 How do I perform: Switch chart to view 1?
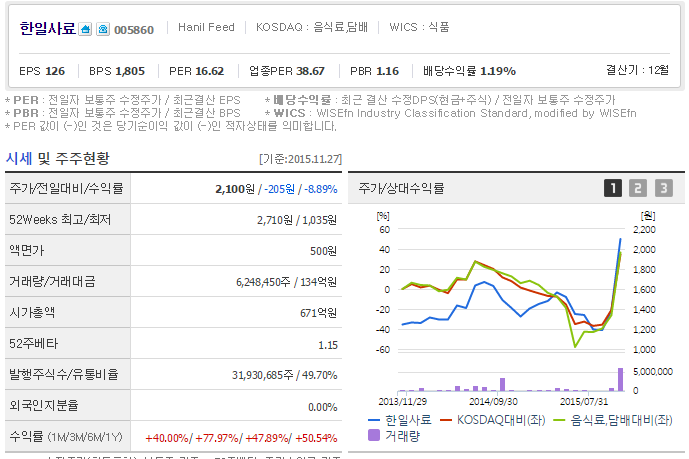[x=613, y=188]
